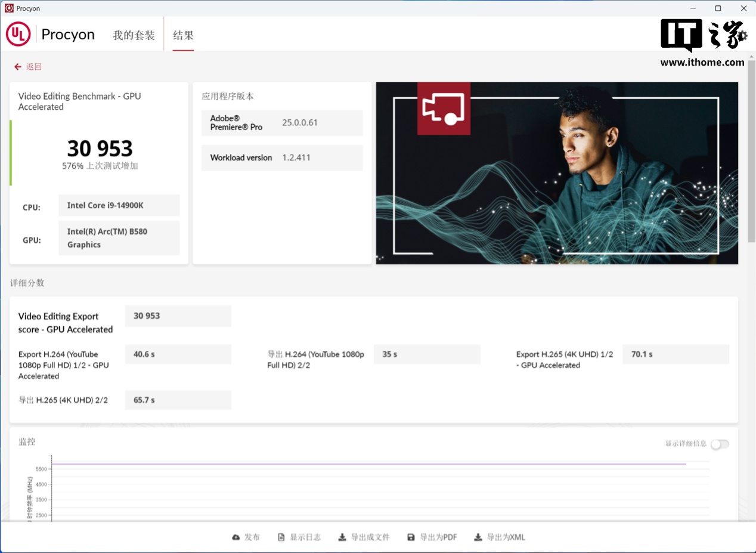This screenshot has width=756, height=553.
Task: Maximize the Procyon window
Action: pos(718,8)
